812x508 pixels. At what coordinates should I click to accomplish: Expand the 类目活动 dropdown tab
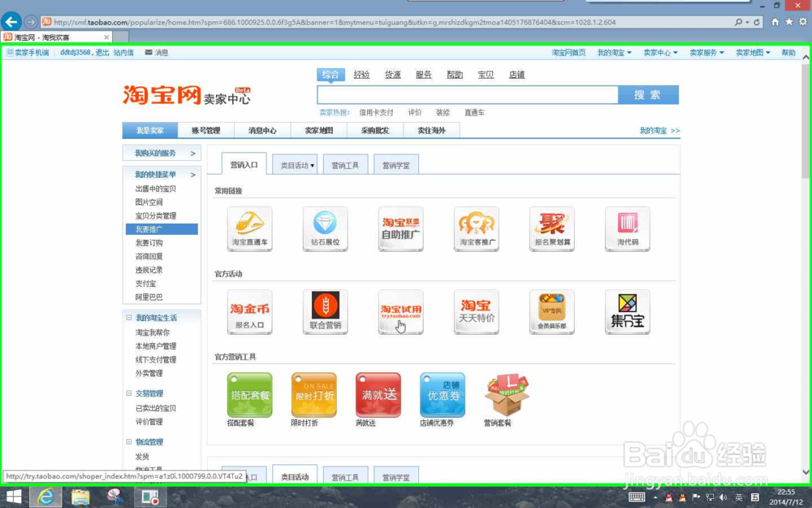296,165
